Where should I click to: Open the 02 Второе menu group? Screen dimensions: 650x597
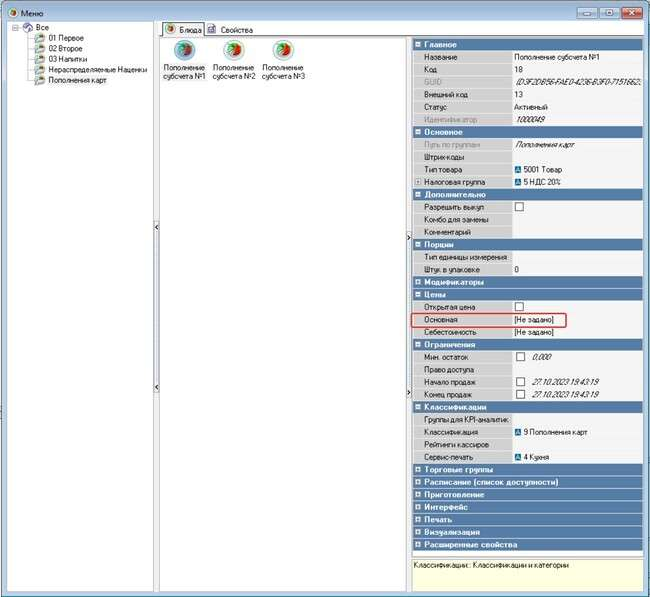[66, 49]
